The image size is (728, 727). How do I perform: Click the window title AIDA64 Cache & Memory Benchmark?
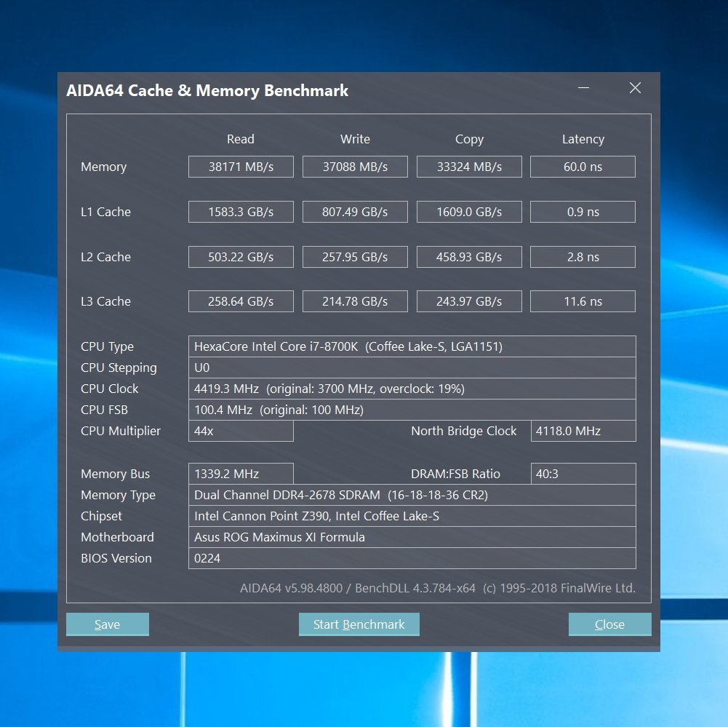pyautogui.click(x=207, y=90)
